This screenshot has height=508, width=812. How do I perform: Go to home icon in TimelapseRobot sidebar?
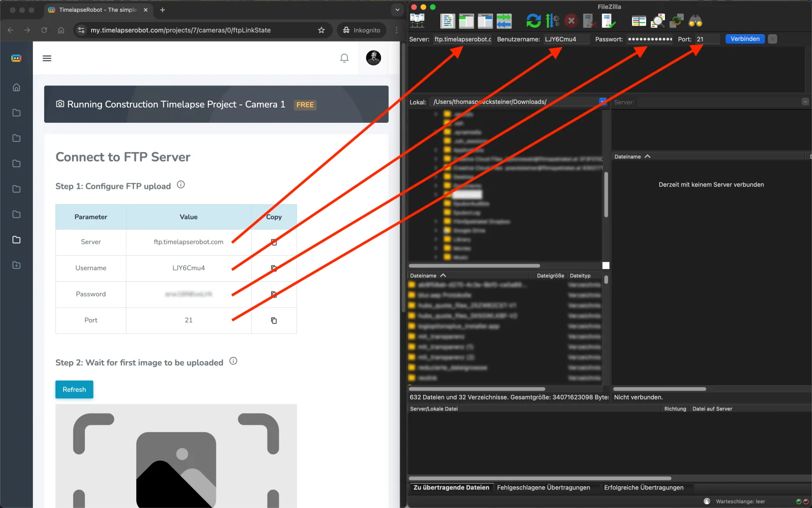[16, 87]
